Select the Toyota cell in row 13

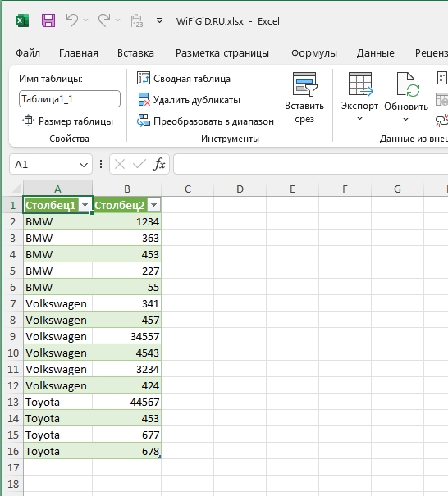57,402
